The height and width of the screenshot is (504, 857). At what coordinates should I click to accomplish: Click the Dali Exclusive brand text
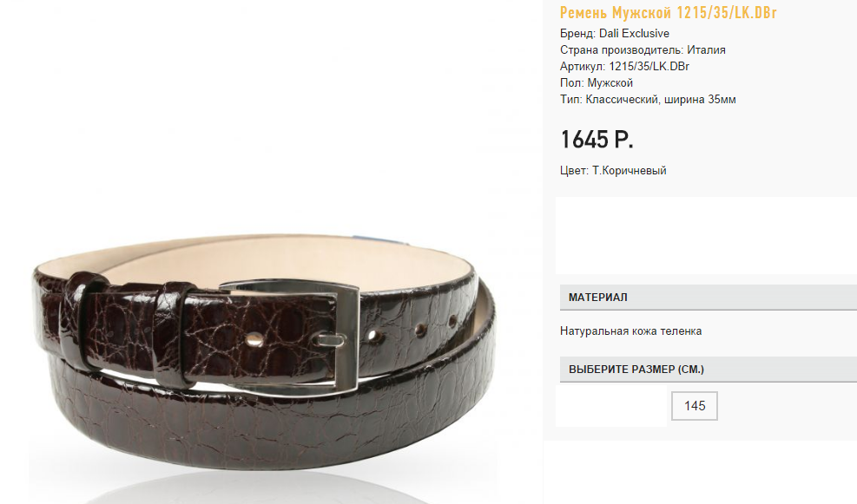(634, 33)
